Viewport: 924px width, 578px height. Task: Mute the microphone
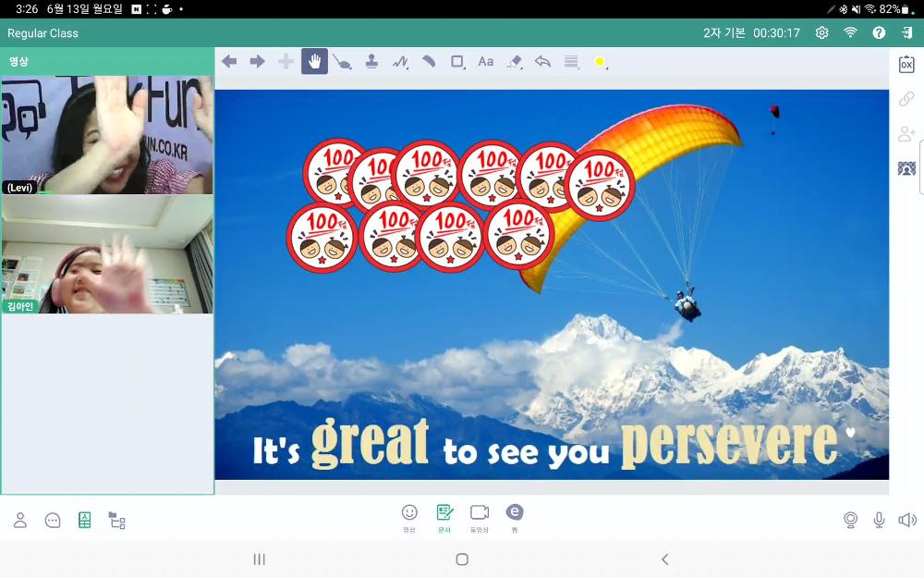point(879,520)
